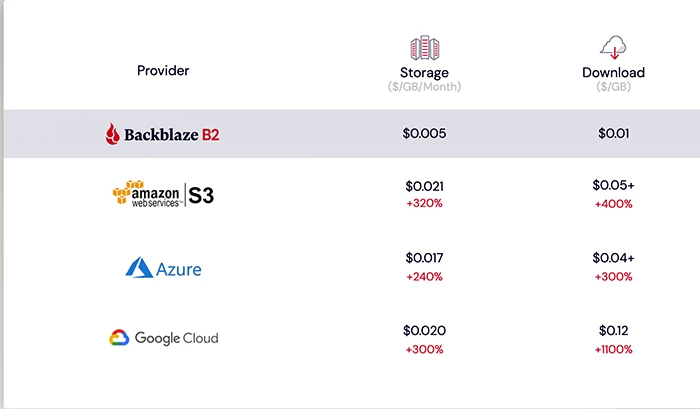Screen dimensions: 700x409
Task: Select the Amazon Web Services S3 logo
Action: tap(163, 193)
